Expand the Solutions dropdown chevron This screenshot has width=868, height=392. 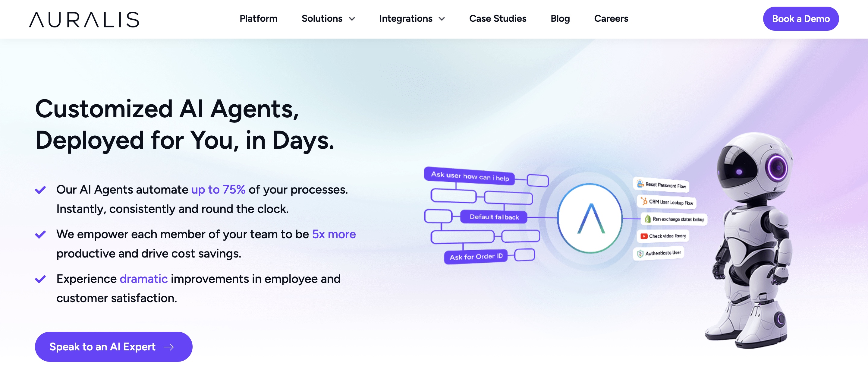click(x=352, y=19)
